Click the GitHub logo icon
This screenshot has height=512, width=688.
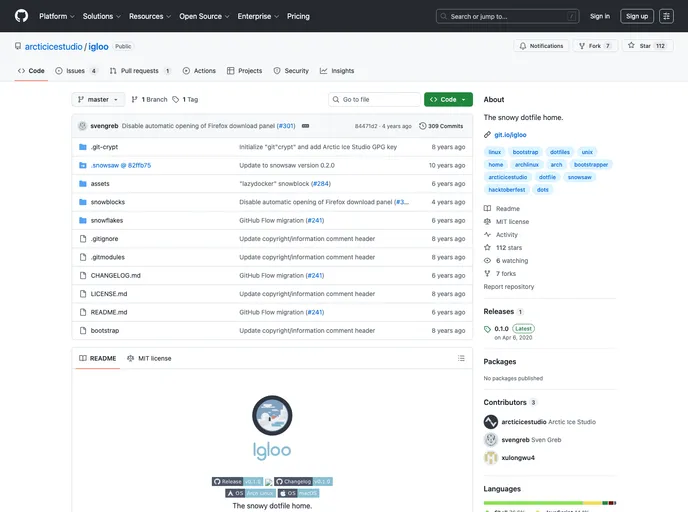click(21, 16)
